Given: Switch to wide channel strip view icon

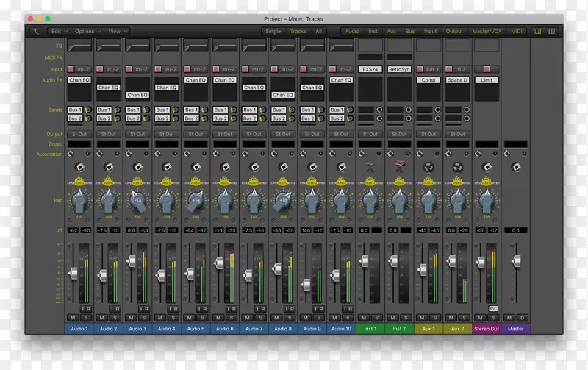Looking at the screenshot, I should (552, 32).
